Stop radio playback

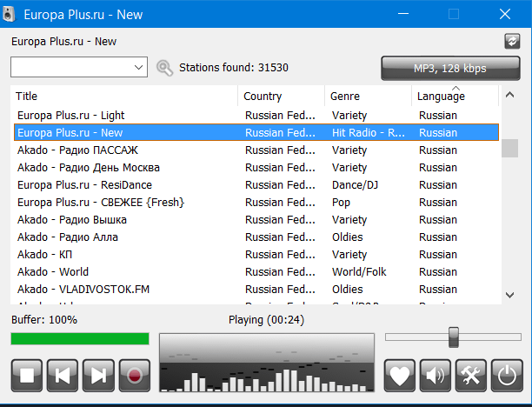point(27,376)
